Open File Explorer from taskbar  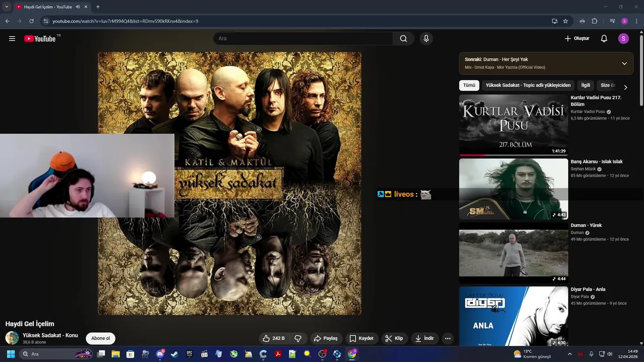tap(116, 354)
